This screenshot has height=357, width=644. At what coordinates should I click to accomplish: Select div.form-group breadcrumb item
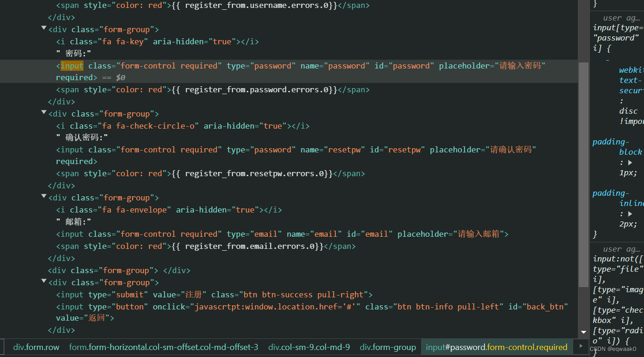(x=388, y=347)
